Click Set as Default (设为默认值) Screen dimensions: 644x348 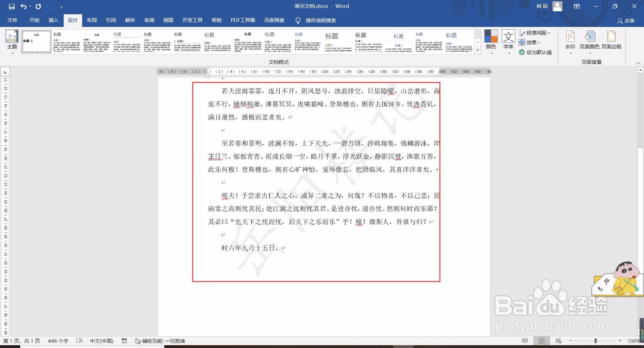[535, 52]
